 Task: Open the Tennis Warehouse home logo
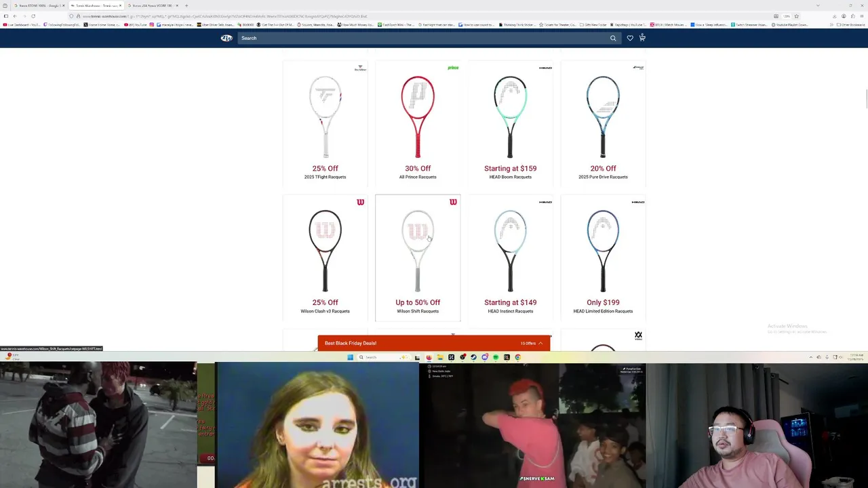226,38
